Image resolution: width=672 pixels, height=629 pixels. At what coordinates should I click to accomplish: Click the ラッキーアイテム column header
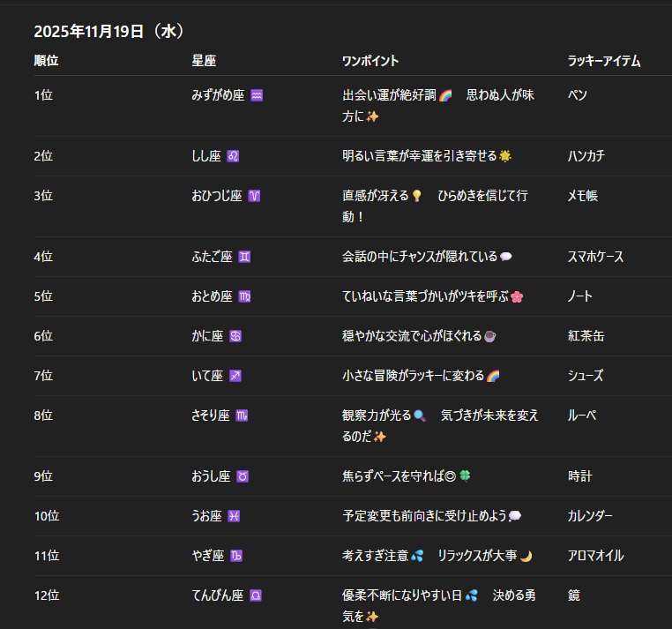click(x=604, y=61)
